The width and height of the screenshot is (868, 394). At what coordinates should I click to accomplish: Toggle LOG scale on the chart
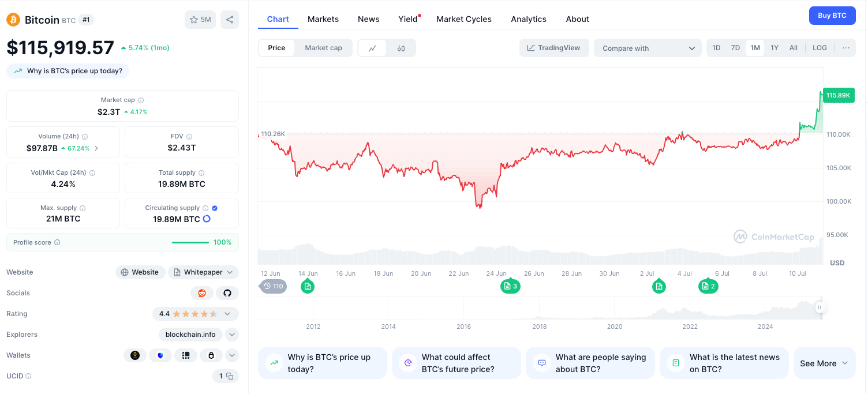[x=819, y=48]
